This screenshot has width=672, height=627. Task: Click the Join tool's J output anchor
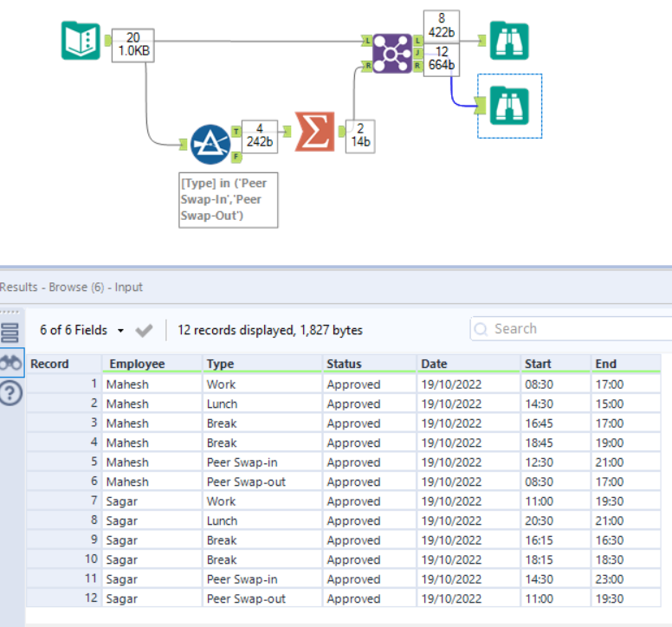coord(418,53)
